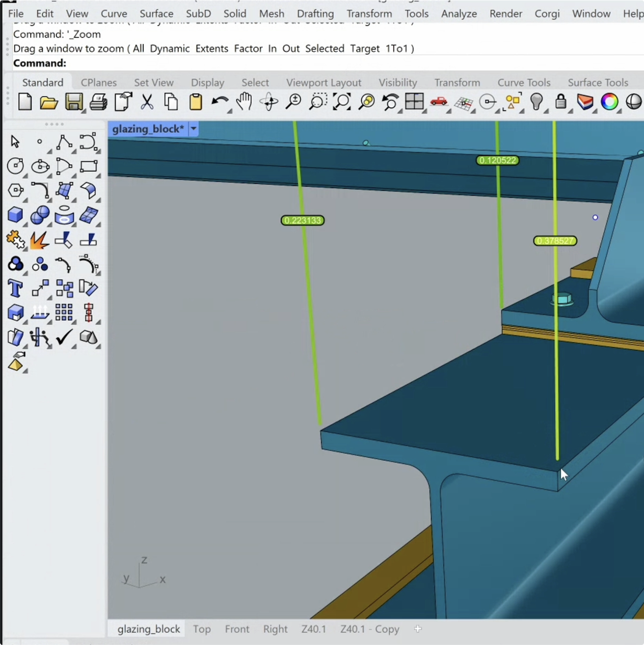
Task: Click the Undo arrow icon
Action: point(219,102)
